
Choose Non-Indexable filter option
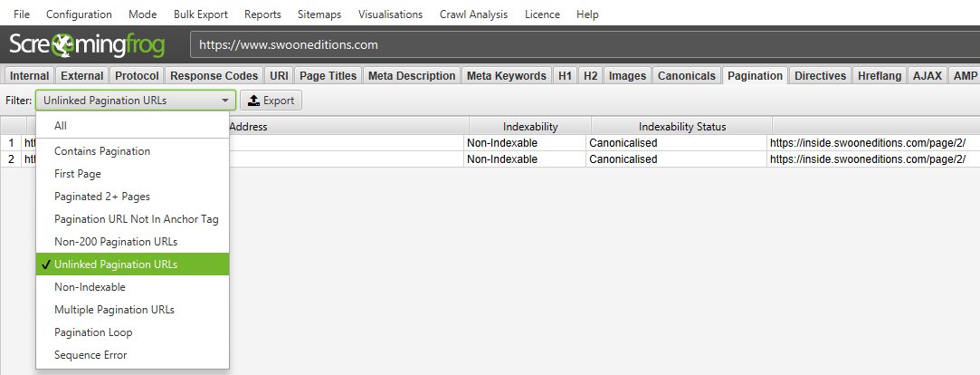[132, 287]
